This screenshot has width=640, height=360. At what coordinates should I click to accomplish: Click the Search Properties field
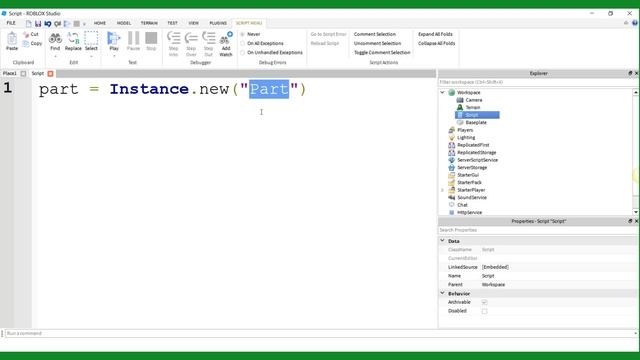(538, 230)
